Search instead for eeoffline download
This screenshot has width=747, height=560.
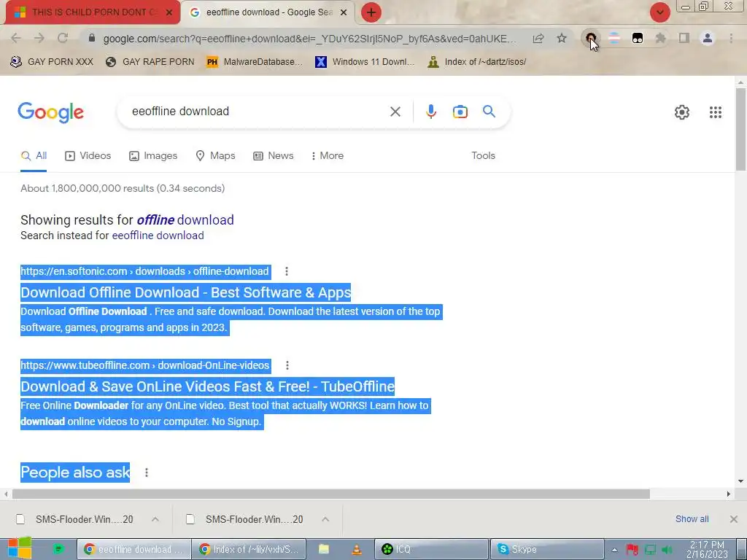pos(158,236)
